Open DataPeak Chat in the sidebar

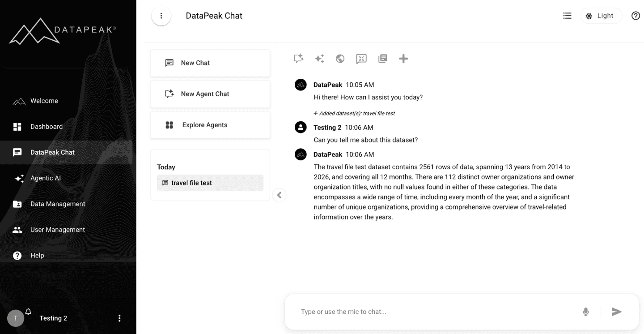(x=66, y=153)
